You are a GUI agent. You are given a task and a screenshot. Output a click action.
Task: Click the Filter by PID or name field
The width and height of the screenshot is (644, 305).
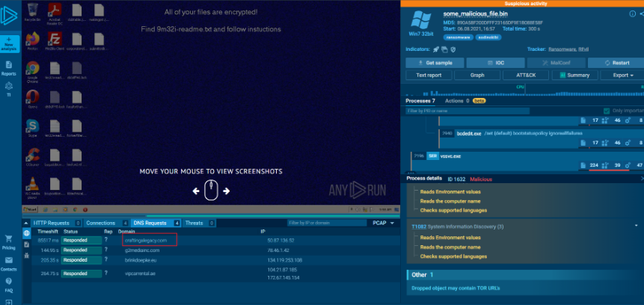(x=467, y=111)
